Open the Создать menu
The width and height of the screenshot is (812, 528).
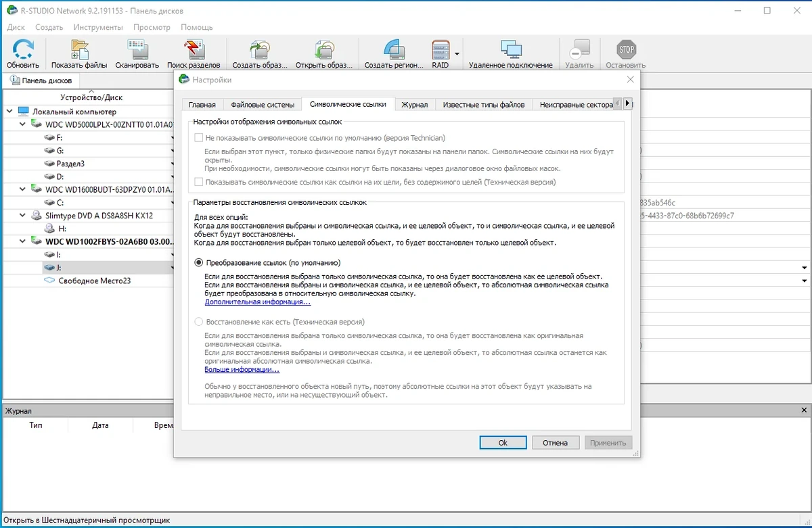tap(49, 27)
